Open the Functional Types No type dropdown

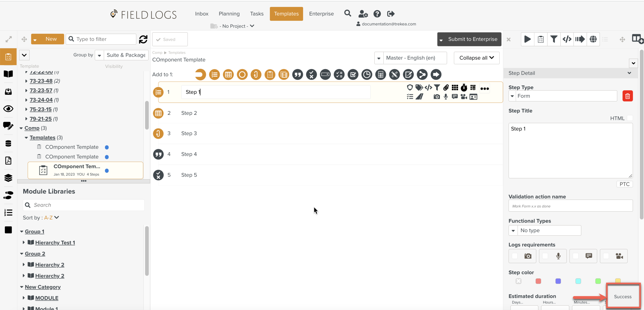click(x=545, y=230)
